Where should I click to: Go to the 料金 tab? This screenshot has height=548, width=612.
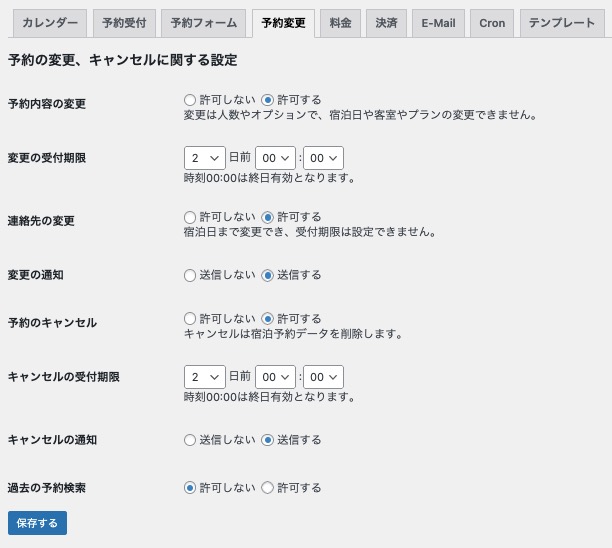(340, 23)
